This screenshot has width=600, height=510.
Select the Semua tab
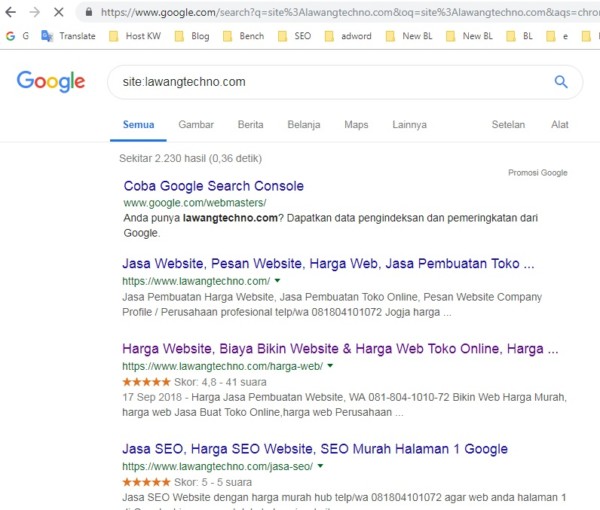138,125
